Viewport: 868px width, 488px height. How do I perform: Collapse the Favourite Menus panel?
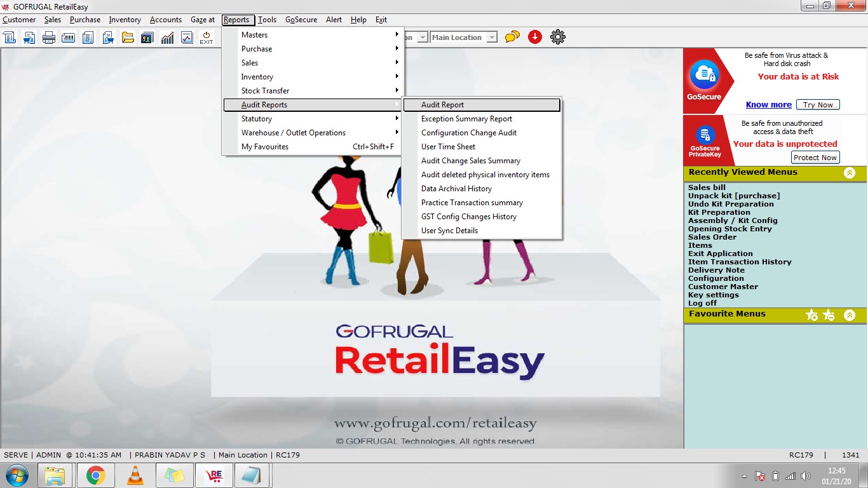click(850, 315)
